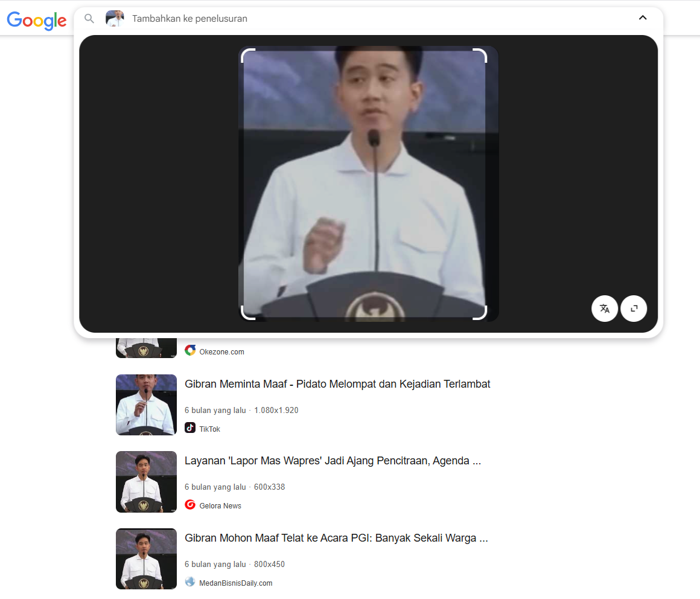Image resolution: width=700 pixels, height=599 pixels.
Task: Click the expand image crop button
Action: tap(634, 309)
